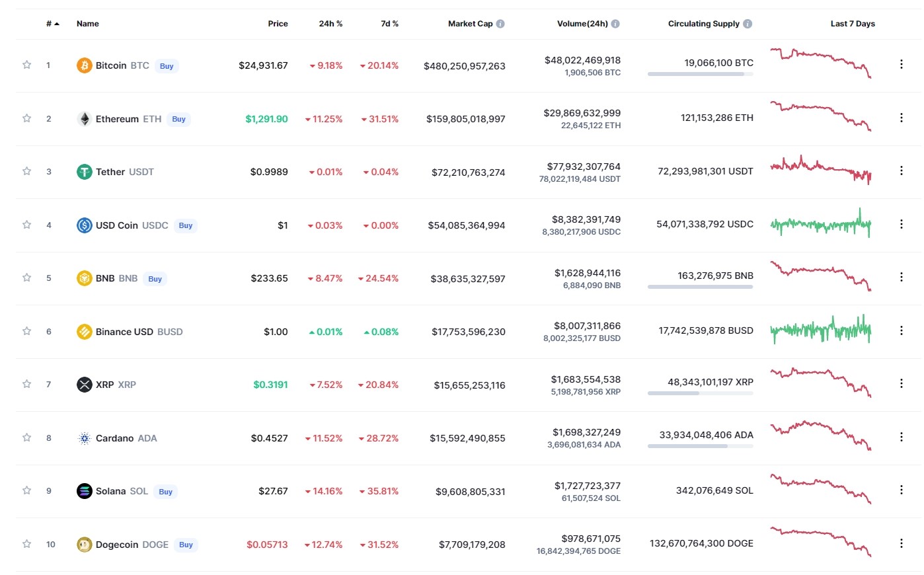924x575 pixels.
Task: Toggle the watchlist star for Cardano
Action: [x=27, y=438]
